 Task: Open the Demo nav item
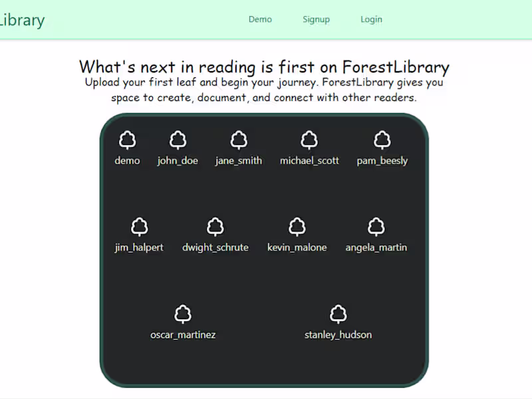pos(260,19)
